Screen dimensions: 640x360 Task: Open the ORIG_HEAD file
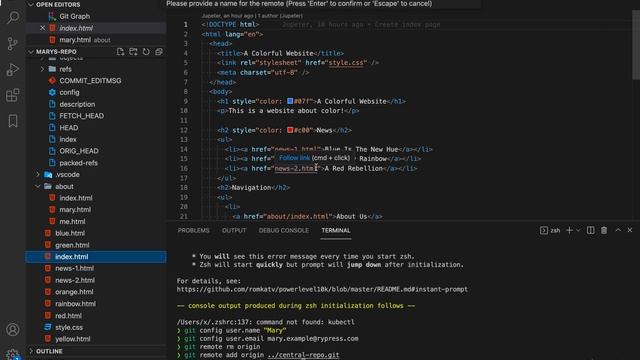[79, 151]
